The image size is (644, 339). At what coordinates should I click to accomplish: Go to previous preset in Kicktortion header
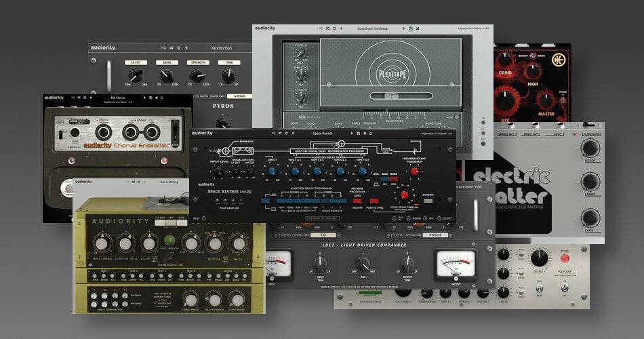click(186, 48)
